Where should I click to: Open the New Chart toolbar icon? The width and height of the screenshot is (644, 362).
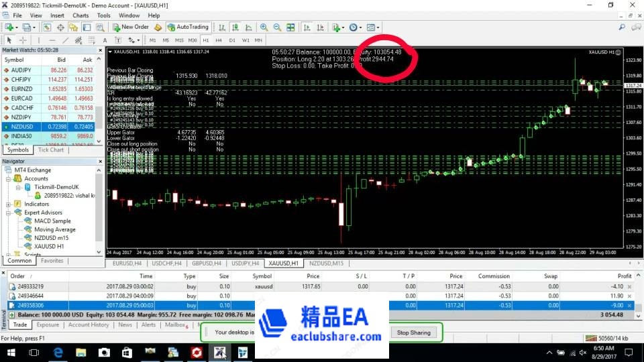tap(9, 27)
